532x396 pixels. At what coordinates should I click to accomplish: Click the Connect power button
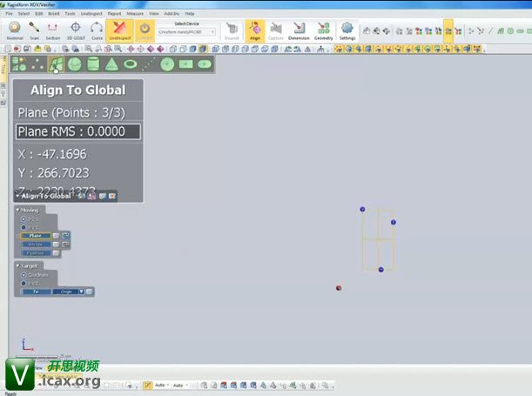point(145,30)
